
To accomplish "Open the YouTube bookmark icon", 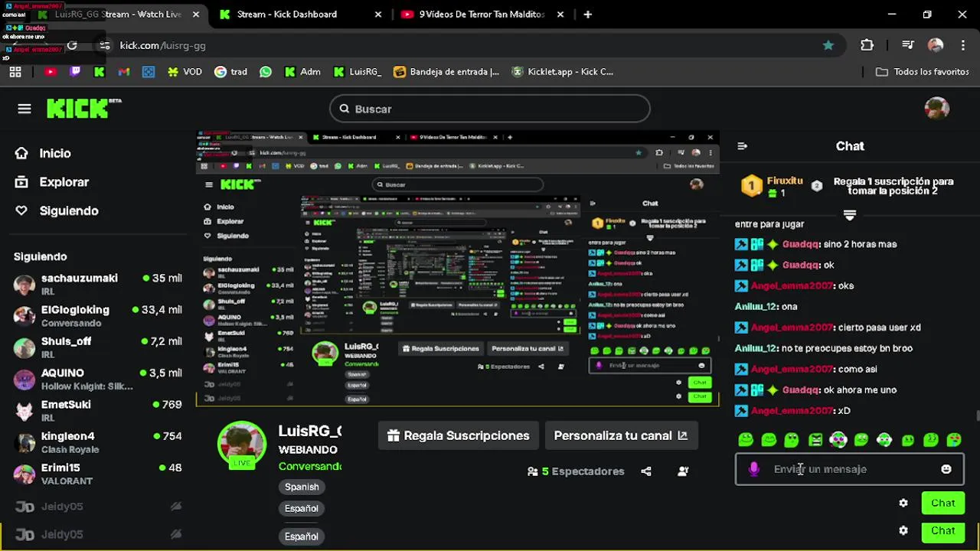I will click(51, 72).
